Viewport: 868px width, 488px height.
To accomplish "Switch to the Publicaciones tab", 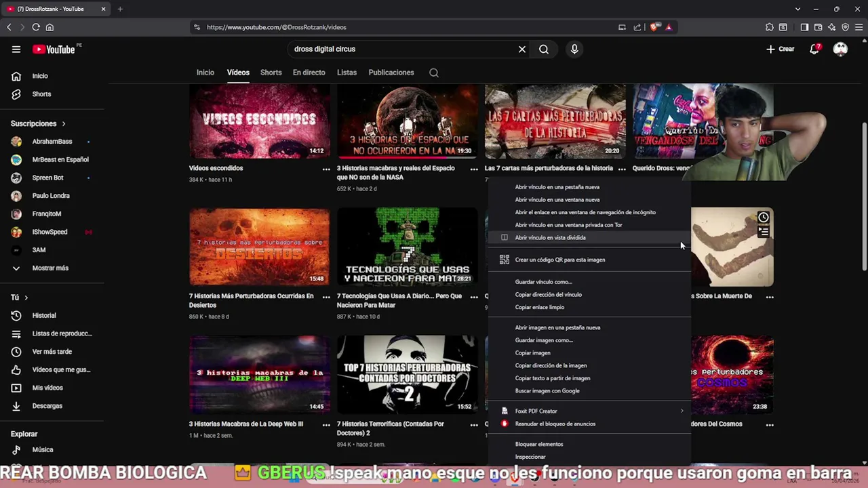I will [391, 73].
